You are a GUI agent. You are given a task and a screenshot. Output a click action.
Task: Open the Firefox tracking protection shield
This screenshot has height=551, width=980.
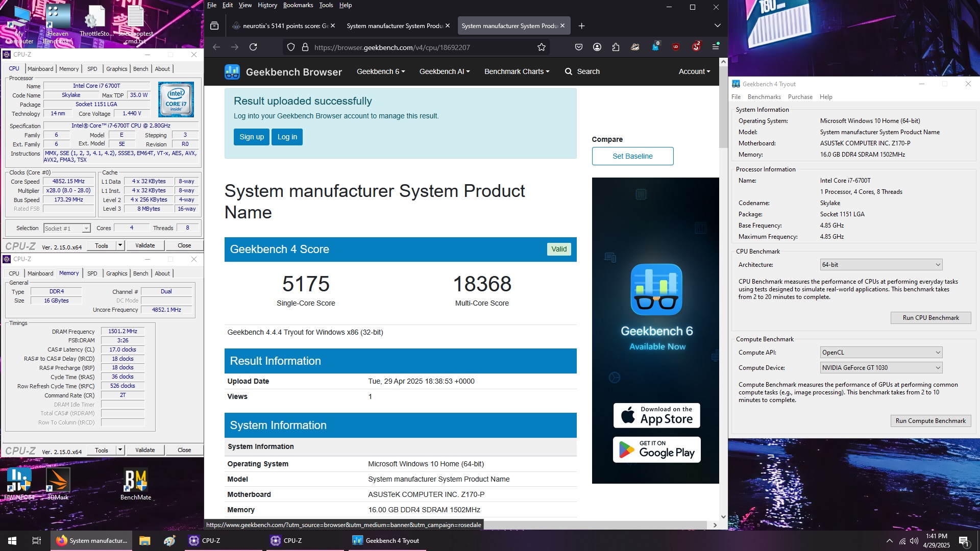point(291,47)
